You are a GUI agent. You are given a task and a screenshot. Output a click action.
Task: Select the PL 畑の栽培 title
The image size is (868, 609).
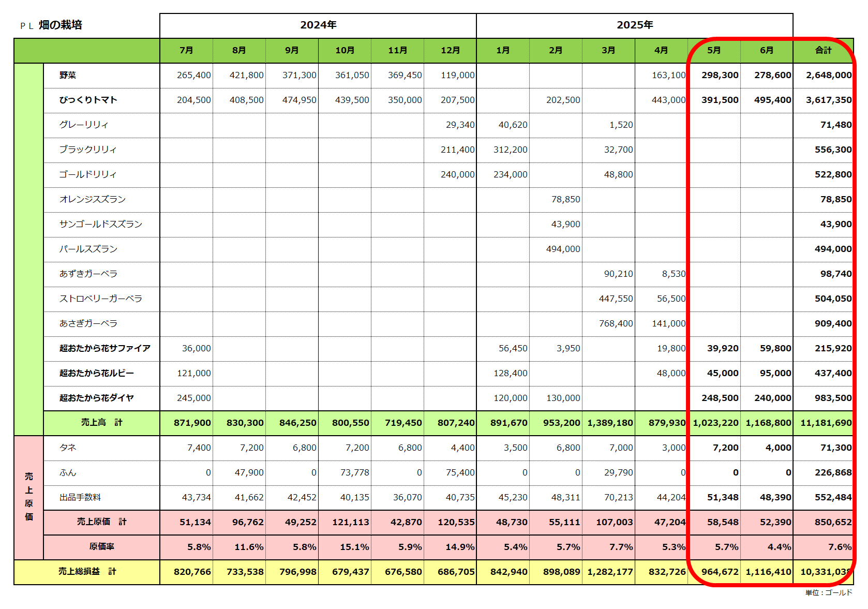pyautogui.click(x=52, y=25)
